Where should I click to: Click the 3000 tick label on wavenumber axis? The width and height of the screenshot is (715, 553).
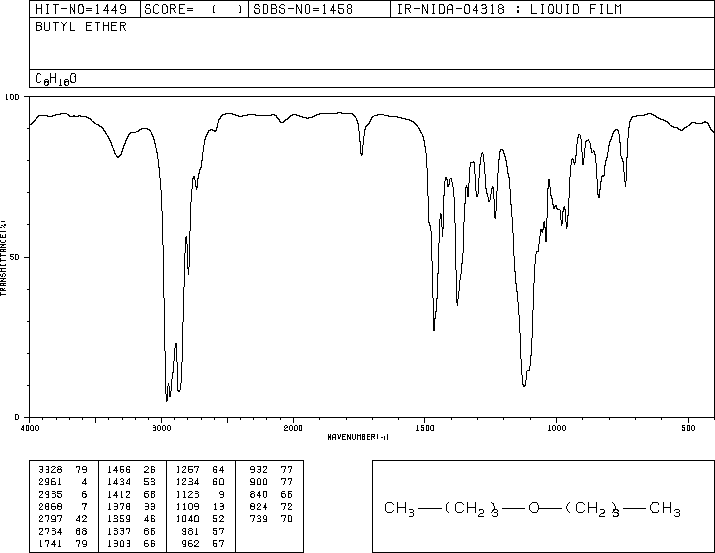(x=161, y=427)
